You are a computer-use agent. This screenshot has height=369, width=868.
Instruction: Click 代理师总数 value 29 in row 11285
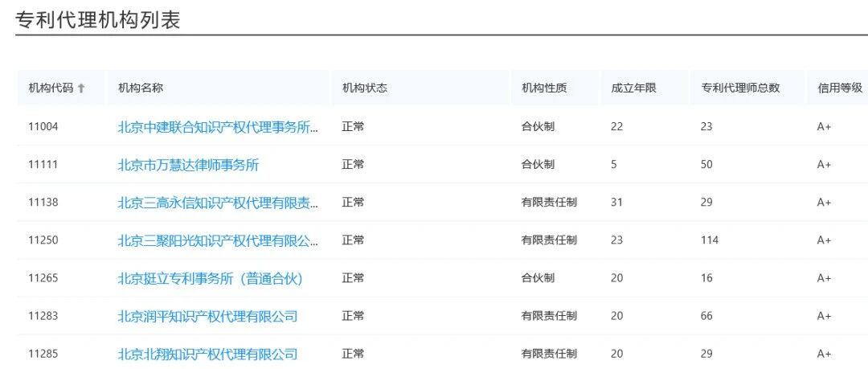coord(706,354)
